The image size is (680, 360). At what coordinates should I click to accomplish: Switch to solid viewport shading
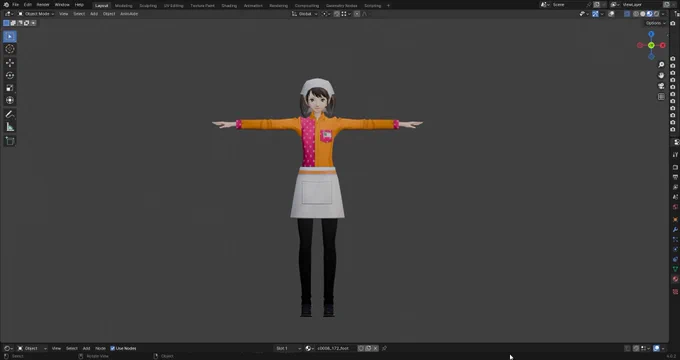click(643, 14)
